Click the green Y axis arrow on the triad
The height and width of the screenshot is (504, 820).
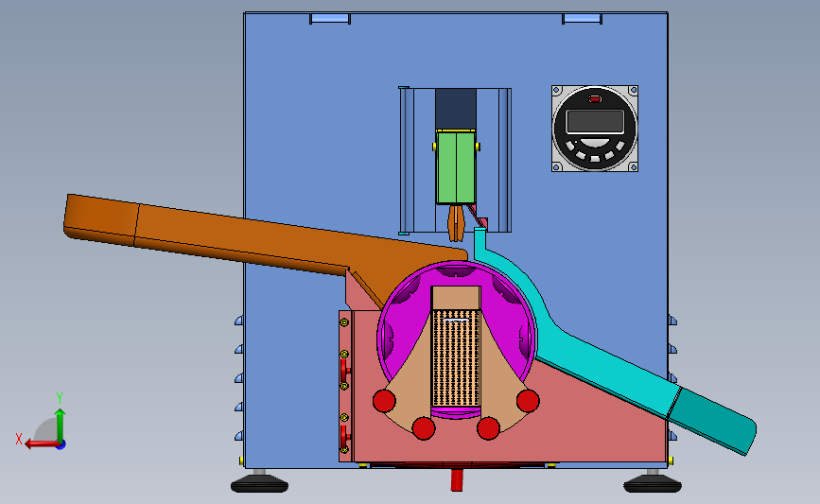click(x=61, y=425)
